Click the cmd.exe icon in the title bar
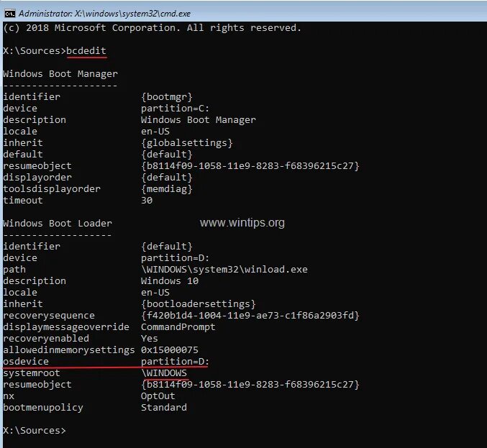The width and height of the screenshot is (487, 448). pos(9,14)
